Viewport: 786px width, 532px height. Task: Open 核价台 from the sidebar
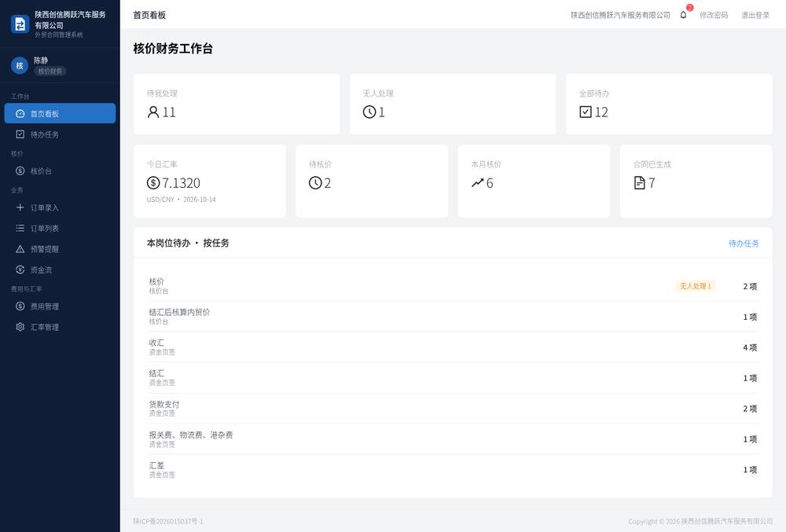(x=61, y=171)
